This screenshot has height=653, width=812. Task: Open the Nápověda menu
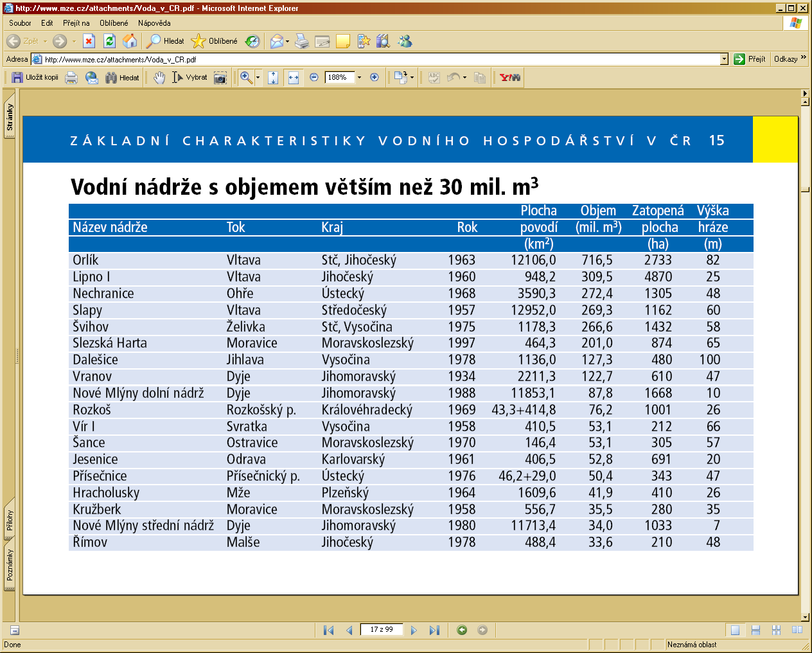[x=154, y=23]
